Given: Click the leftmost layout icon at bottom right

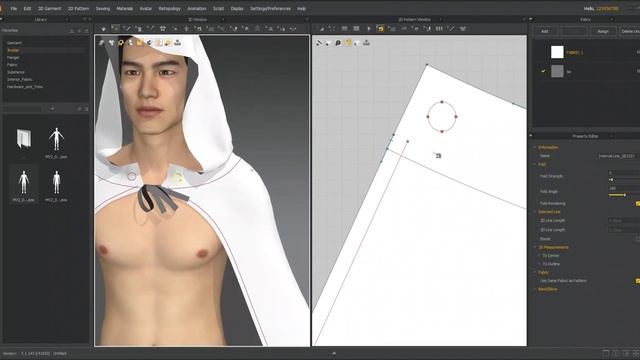Looking at the screenshot, I should (606, 353).
